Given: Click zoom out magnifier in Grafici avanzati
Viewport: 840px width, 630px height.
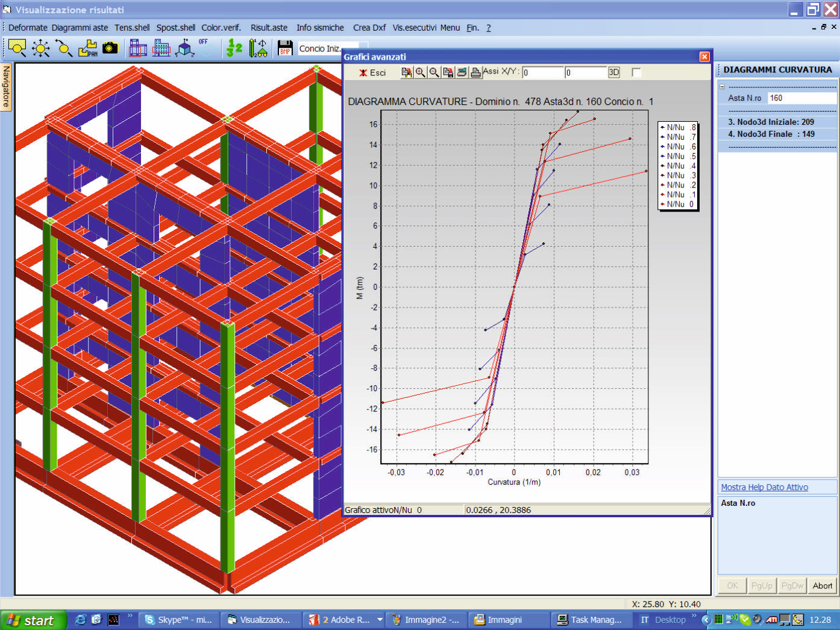Looking at the screenshot, I should point(434,72).
